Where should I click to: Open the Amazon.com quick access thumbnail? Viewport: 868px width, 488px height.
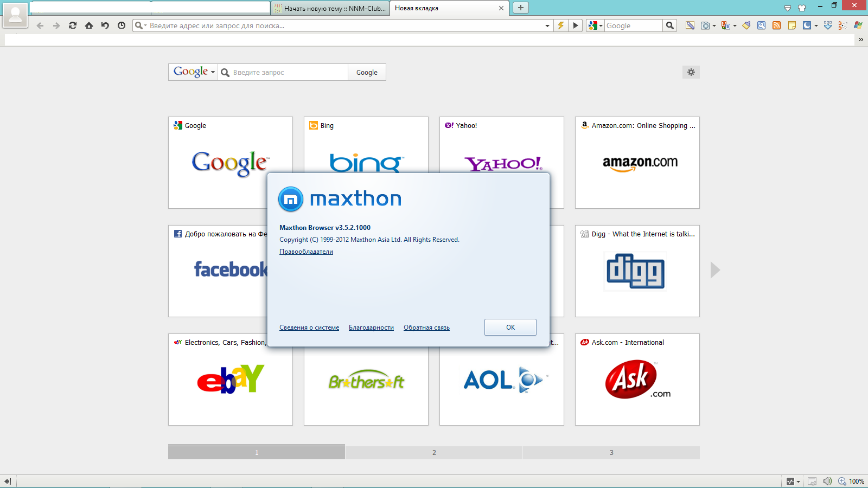click(x=637, y=163)
